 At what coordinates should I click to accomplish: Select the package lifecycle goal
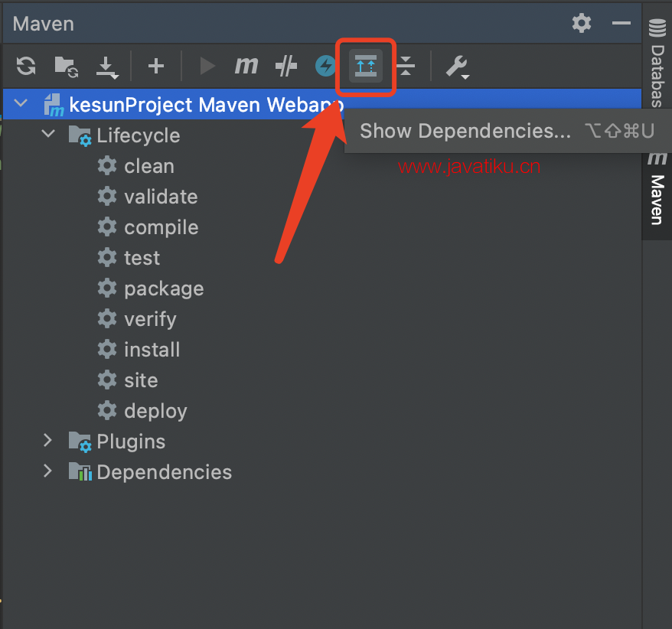[164, 288]
